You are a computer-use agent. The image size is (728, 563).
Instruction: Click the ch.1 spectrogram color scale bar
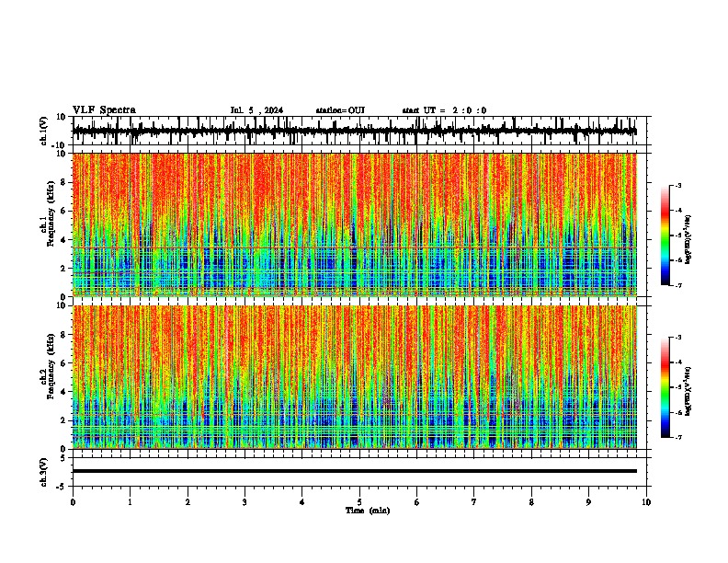click(x=665, y=236)
